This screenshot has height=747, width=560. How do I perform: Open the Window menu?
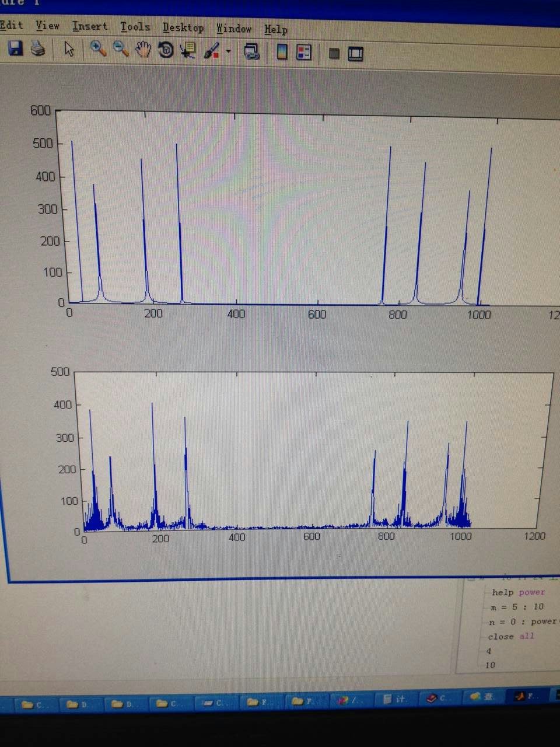[x=234, y=29]
